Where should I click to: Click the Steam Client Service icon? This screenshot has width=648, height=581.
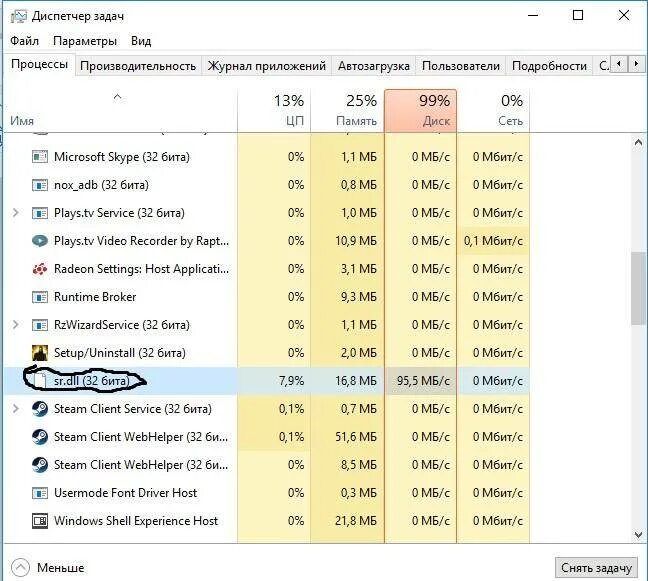pos(40,409)
